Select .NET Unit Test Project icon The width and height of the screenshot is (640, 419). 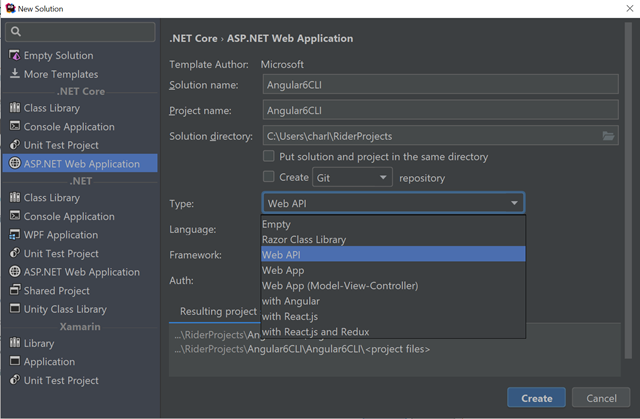pyautogui.click(x=15, y=253)
